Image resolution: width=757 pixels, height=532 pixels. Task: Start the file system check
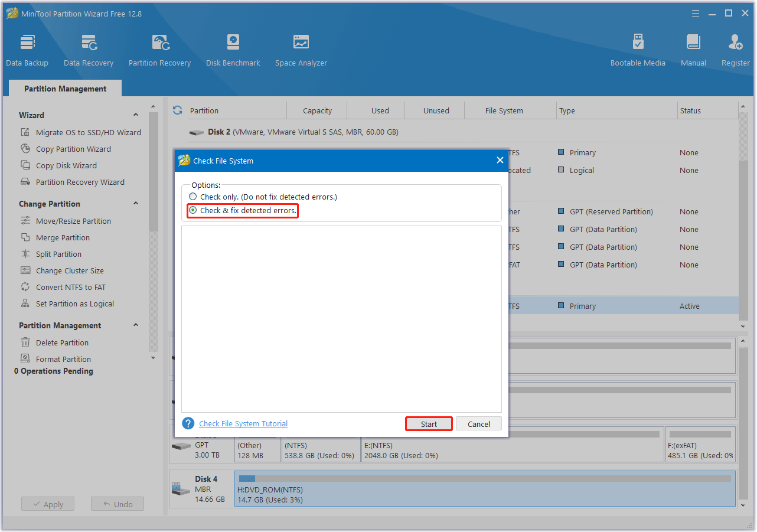[429, 424]
